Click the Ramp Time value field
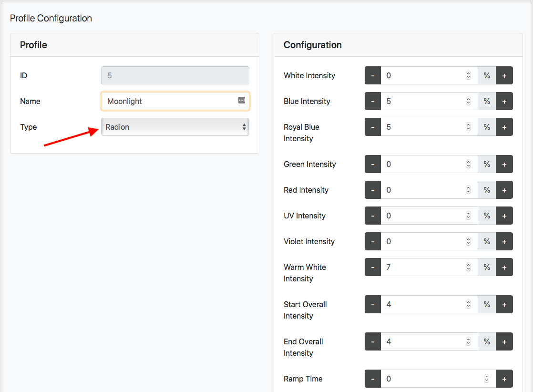This screenshot has width=533, height=392. point(438,379)
